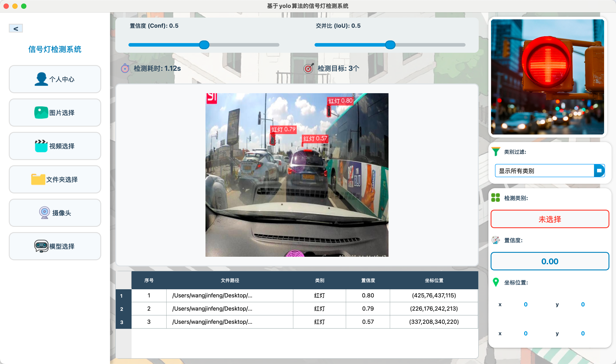The image size is (616, 364).
Task: Click the blue arrow of category combo box
Action: (x=599, y=171)
